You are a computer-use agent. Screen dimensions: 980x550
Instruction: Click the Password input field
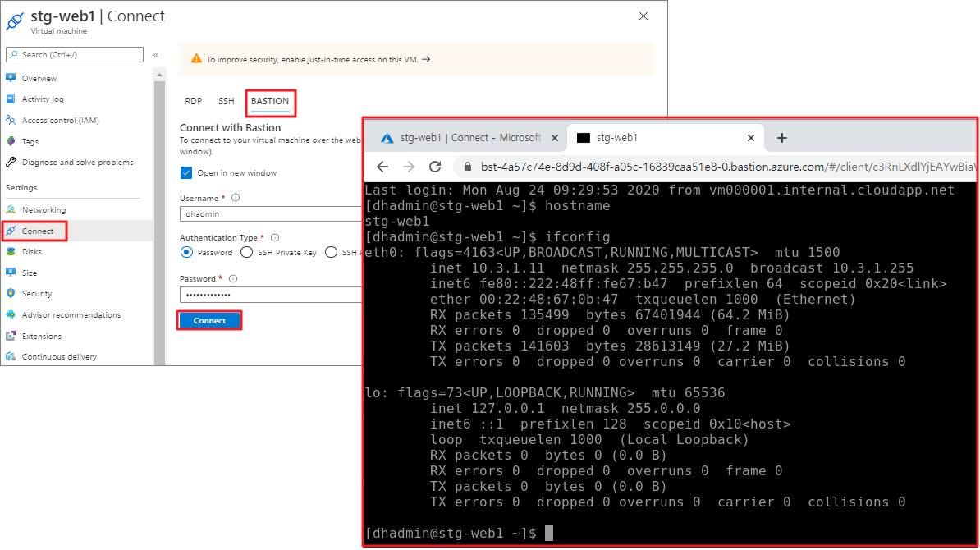[271, 295]
